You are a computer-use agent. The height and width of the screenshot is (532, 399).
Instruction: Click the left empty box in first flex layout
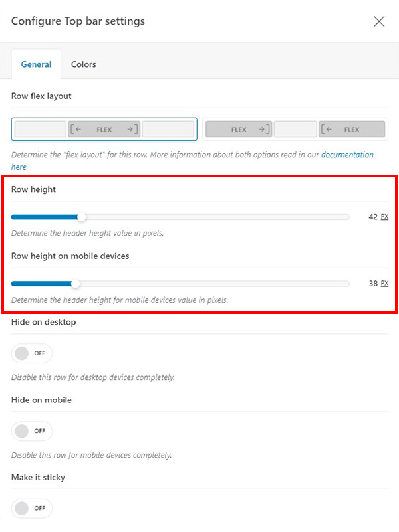[x=41, y=130]
